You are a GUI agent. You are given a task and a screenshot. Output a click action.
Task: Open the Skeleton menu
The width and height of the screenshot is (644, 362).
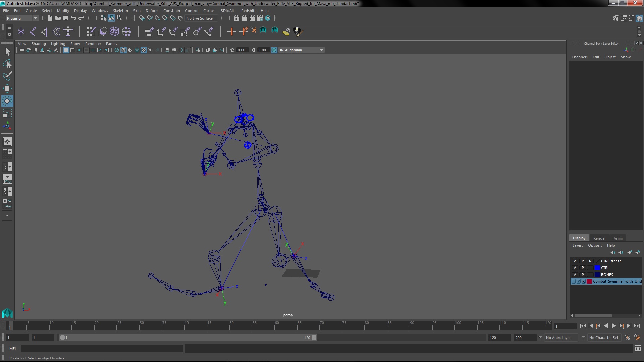click(x=120, y=11)
